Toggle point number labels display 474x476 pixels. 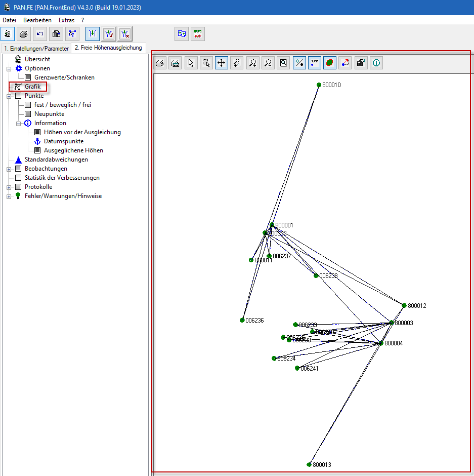[x=315, y=63]
